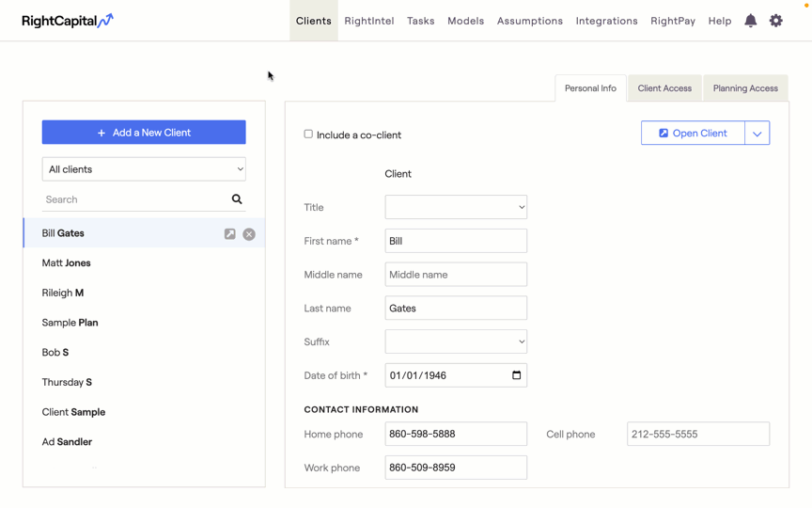Delete Bill Gates using the X icon
This screenshot has width=812, height=508.
pyautogui.click(x=249, y=234)
